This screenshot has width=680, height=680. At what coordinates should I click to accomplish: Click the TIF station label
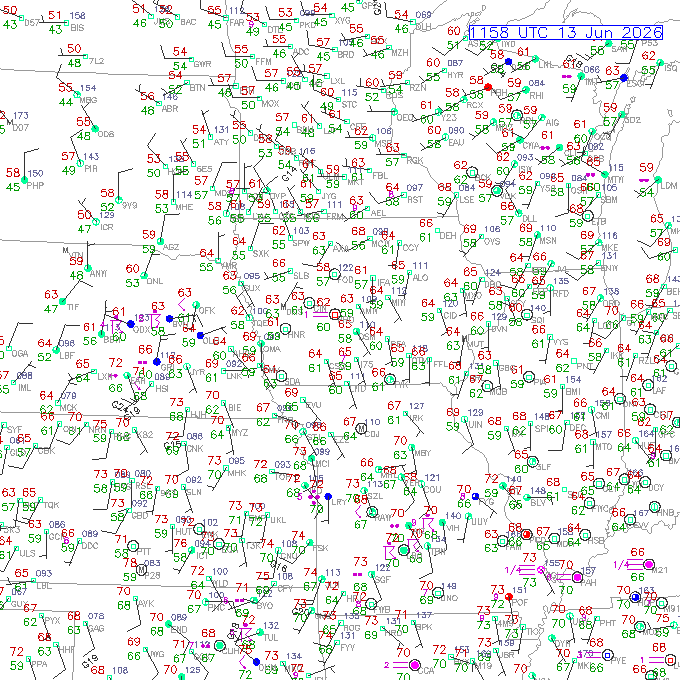click(73, 307)
